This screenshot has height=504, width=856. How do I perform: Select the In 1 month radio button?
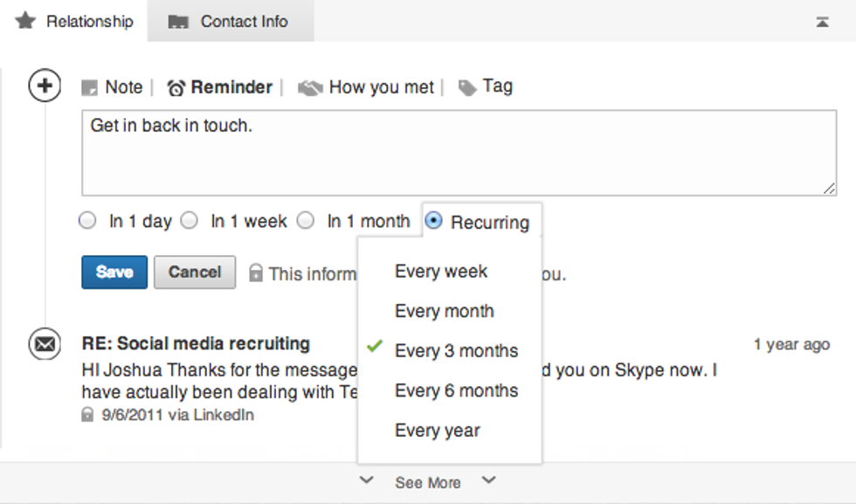[306, 221]
